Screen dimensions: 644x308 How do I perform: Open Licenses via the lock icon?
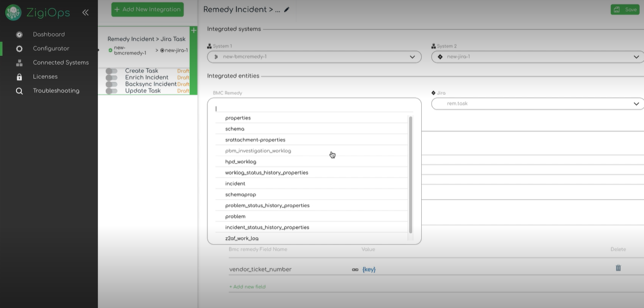click(19, 76)
